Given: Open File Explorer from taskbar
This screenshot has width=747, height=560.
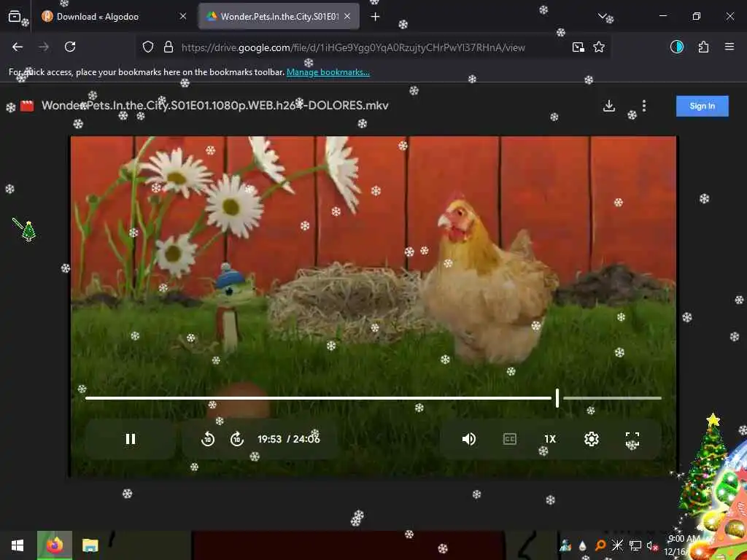Looking at the screenshot, I should click(90, 545).
